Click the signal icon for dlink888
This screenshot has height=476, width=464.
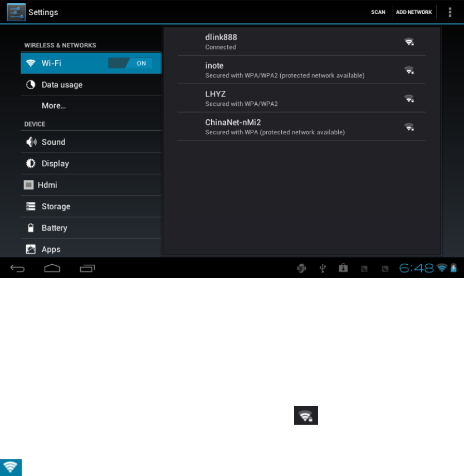(x=409, y=42)
